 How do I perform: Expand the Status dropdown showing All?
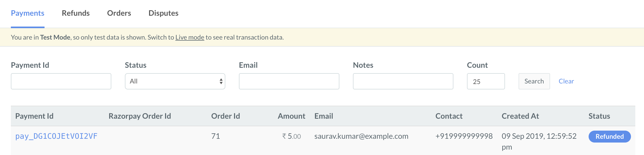click(x=175, y=81)
